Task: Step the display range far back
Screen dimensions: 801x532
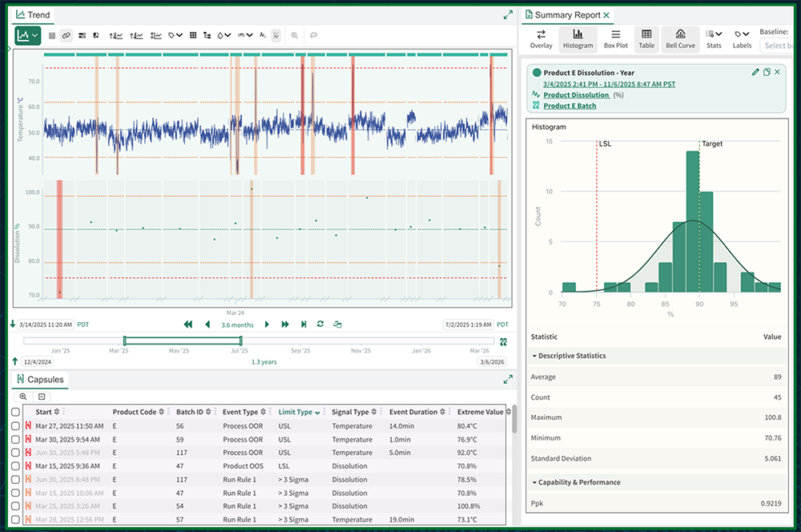Action: point(188,324)
